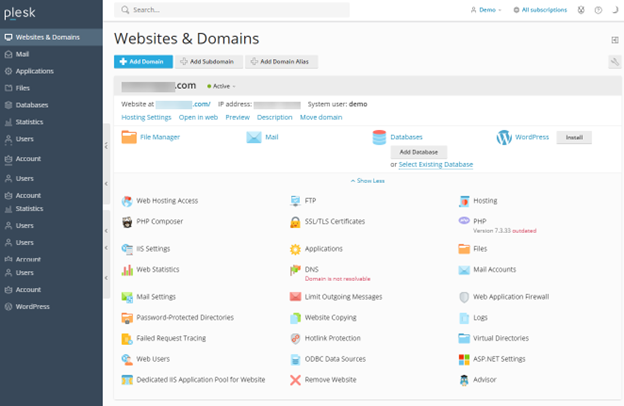Open the Hotlink Protection icon
This screenshot has height=406, width=624.
(x=295, y=339)
